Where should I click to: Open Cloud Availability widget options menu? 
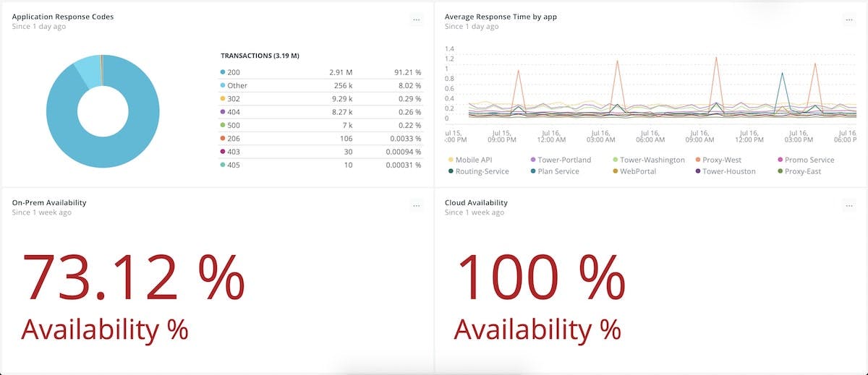pos(849,206)
